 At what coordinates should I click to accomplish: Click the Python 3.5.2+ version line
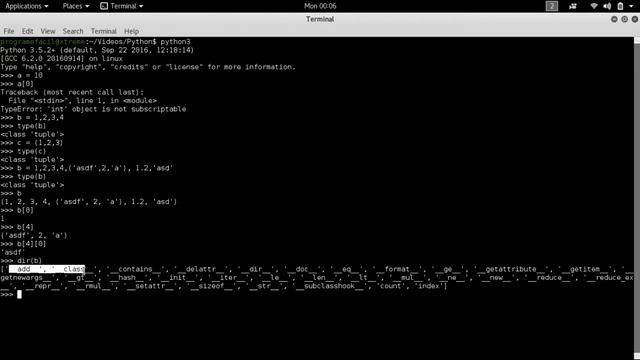coord(97,50)
